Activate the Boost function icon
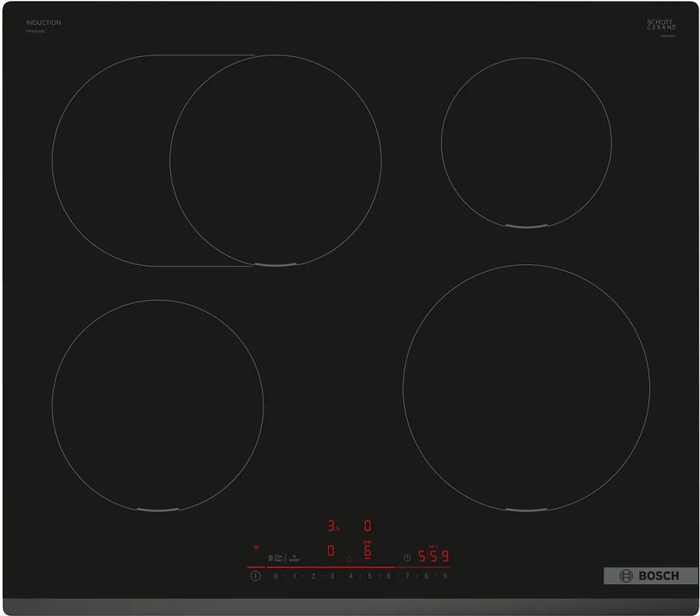The image size is (700, 616). tap(294, 558)
